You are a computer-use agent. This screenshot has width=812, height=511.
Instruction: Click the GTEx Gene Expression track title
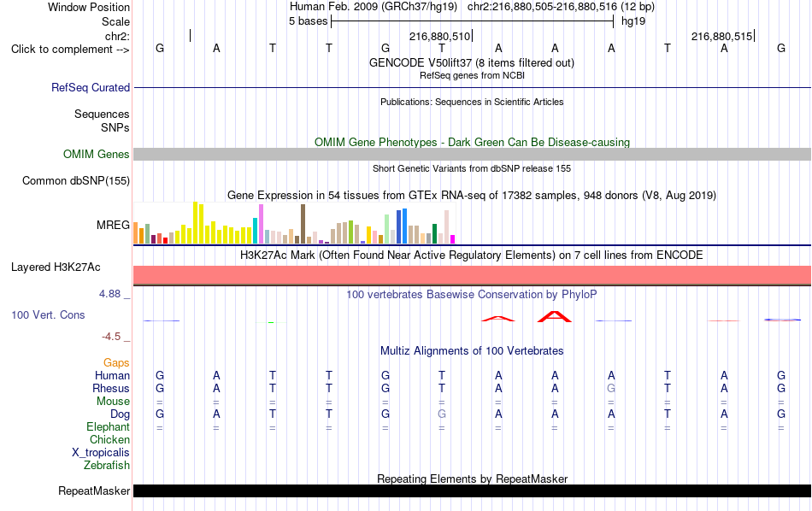pyautogui.click(x=472, y=195)
